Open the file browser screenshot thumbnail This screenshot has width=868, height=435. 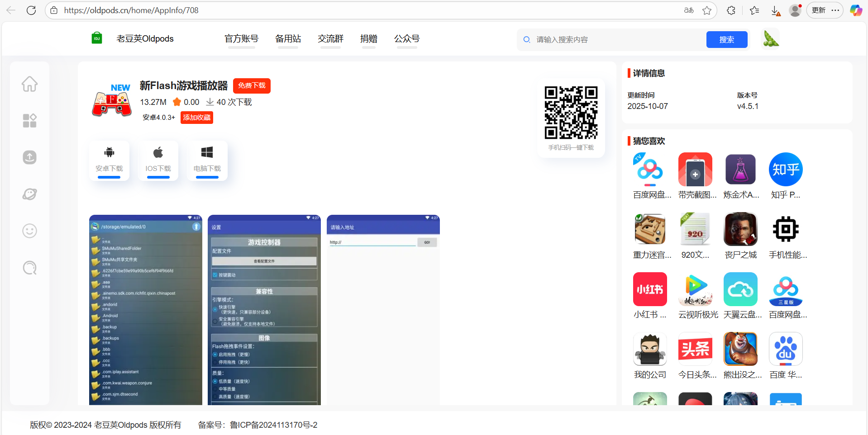(146, 310)
